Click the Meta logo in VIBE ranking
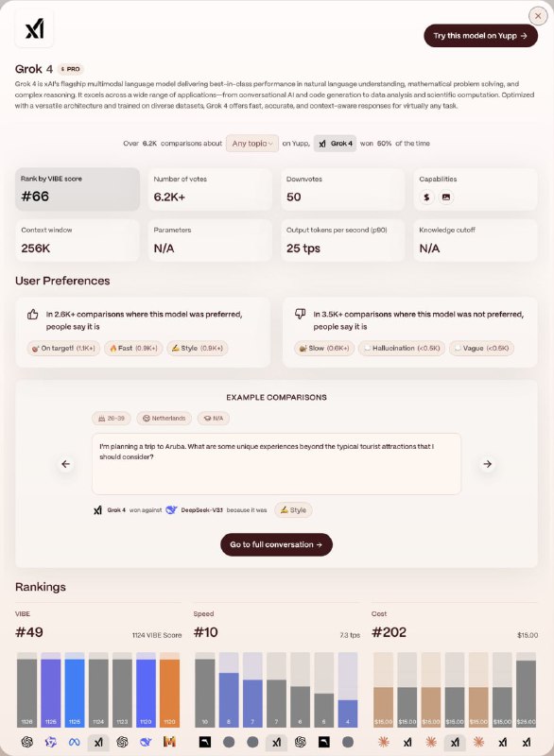Image resolution: width=554 pixels, height=756 pixels. (75, 742)
